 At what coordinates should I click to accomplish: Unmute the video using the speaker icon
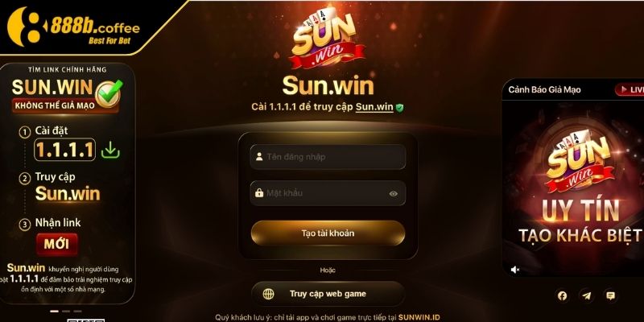pos(515,270)
